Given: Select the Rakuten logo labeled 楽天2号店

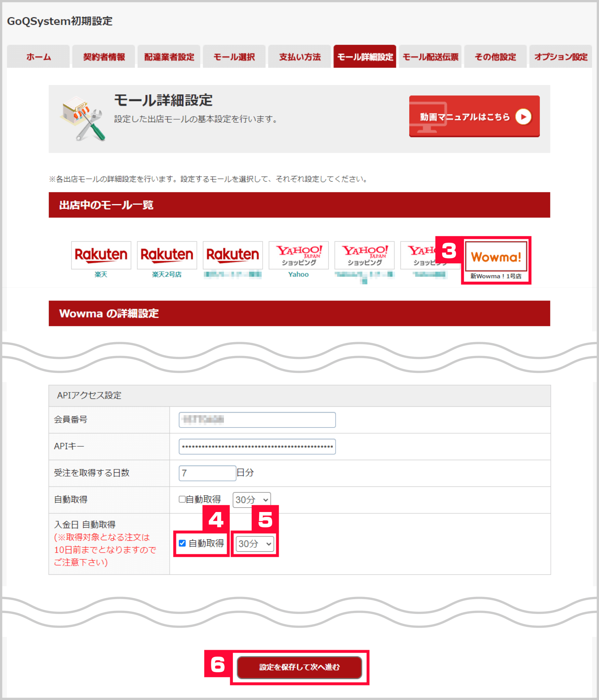Looking at the screenshot, I should (x=167, y=255).
